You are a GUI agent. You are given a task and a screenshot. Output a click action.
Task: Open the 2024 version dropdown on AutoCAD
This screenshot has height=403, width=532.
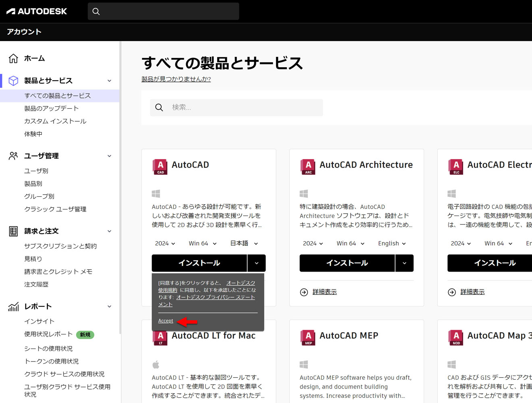[165, 243]
